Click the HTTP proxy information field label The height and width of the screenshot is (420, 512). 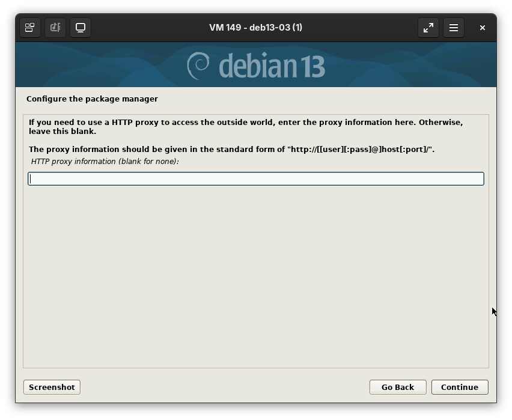pos(105,162)
